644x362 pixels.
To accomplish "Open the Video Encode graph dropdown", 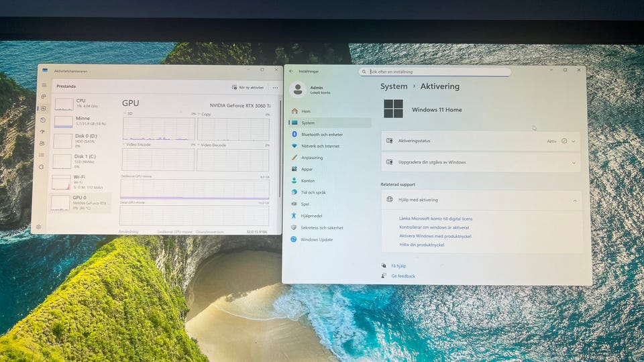I will click(123, 145).
